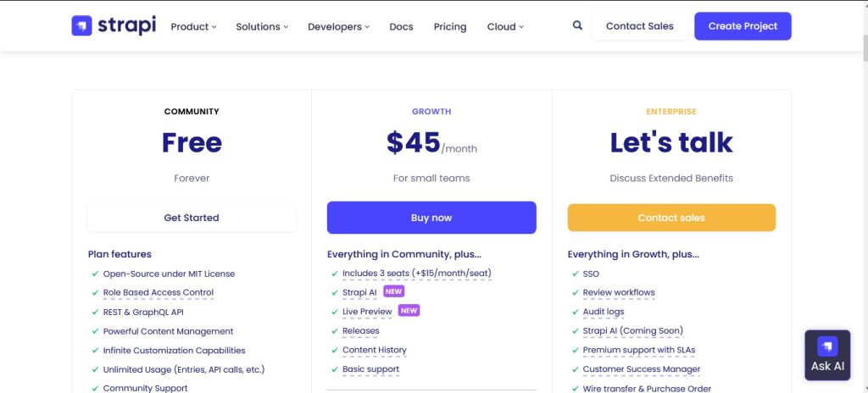Click Includes 3 seats feature text

pyautogui.click(x=417, y=273)
